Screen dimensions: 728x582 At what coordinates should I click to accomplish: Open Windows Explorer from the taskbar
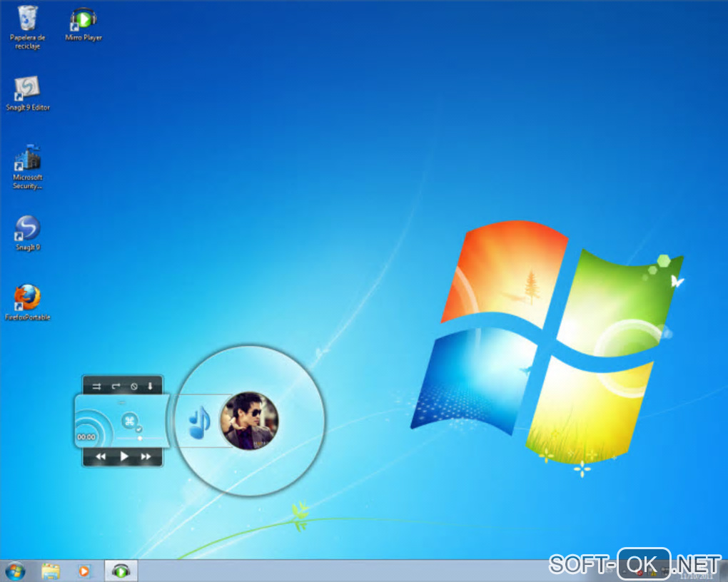(x=51, y=571)
